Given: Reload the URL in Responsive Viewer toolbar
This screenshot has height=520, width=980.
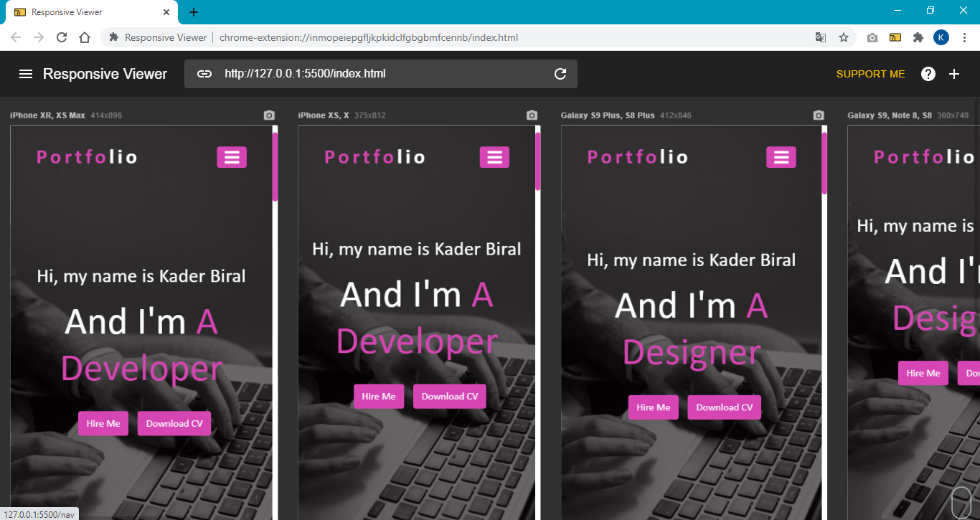Looking at the screenshot, I should tap(560, 74).
